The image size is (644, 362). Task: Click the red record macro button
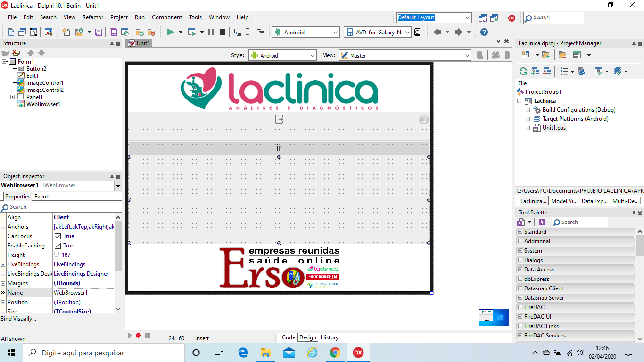[x=138, y=336]
